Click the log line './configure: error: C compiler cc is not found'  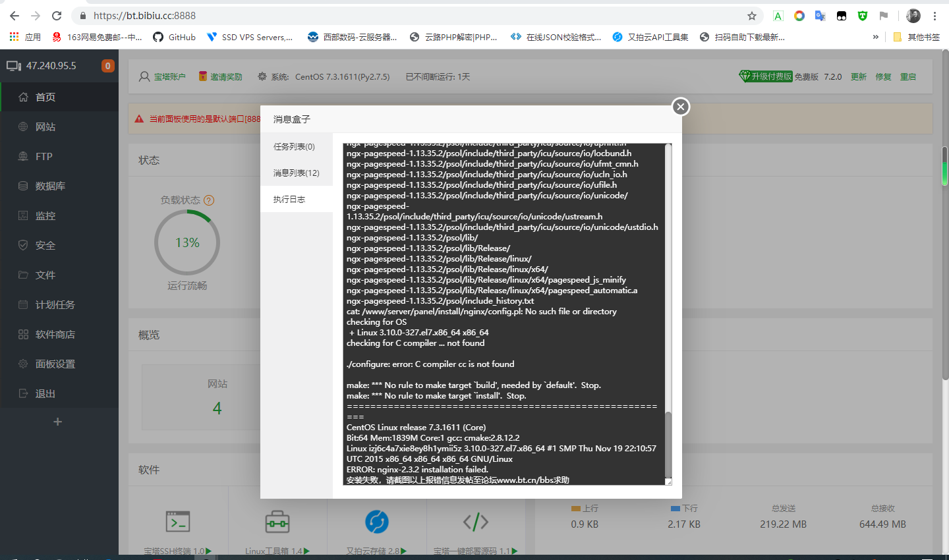click(430, 364)
